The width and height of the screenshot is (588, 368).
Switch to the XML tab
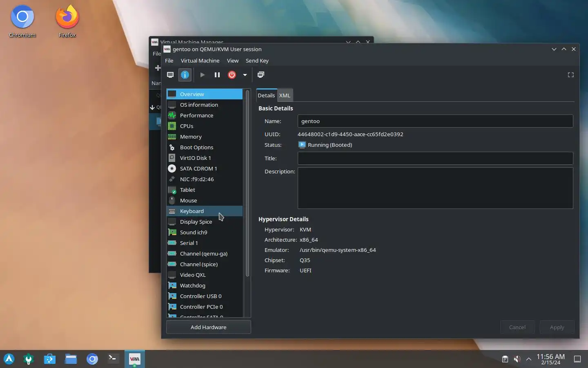(x=285, y=95)
